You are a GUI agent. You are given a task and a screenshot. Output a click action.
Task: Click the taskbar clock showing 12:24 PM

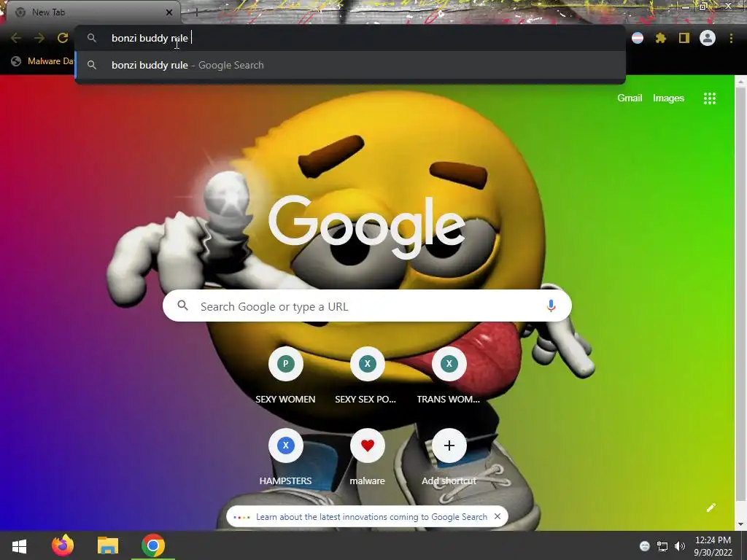(713, 546)
